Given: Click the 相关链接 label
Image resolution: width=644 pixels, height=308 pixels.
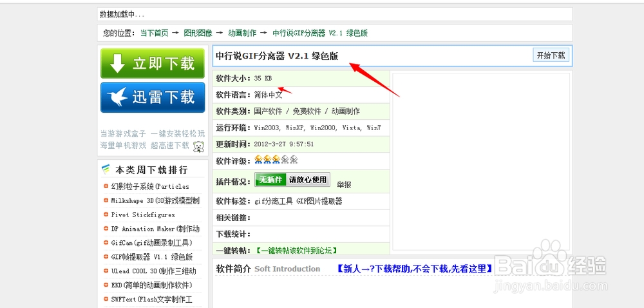Looking at the screenshot, I should 233,218.
